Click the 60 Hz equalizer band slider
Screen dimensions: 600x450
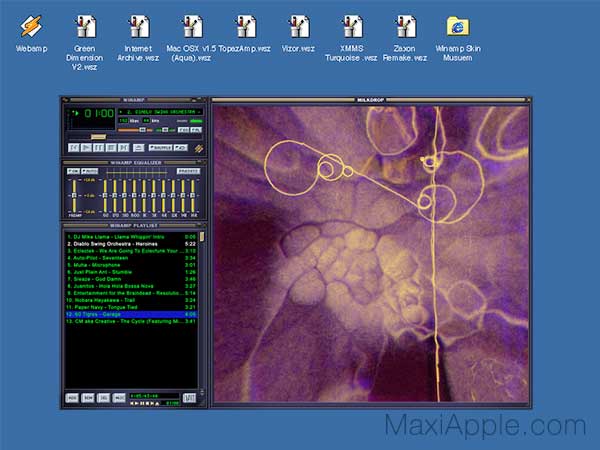pos(105,195)
